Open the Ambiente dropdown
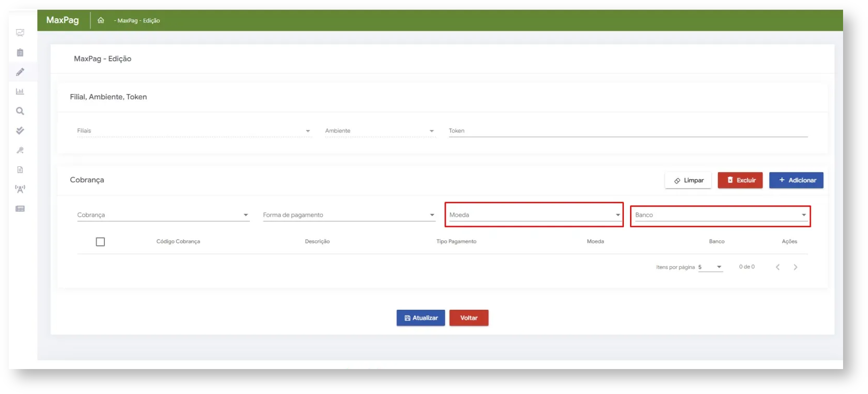The width and height of the screenshot is (868, 394). [x=380, y=131]
